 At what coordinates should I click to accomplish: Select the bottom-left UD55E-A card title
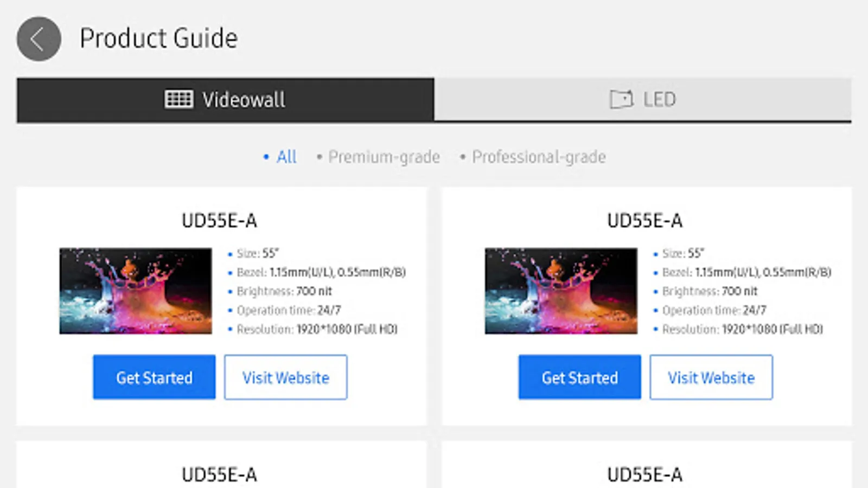tap(219, 475)
